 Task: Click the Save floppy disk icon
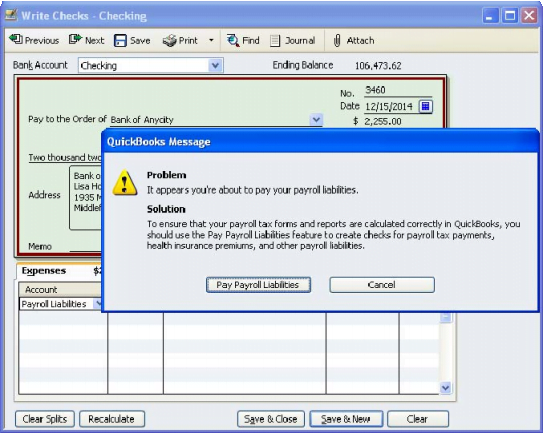[120, 41]
